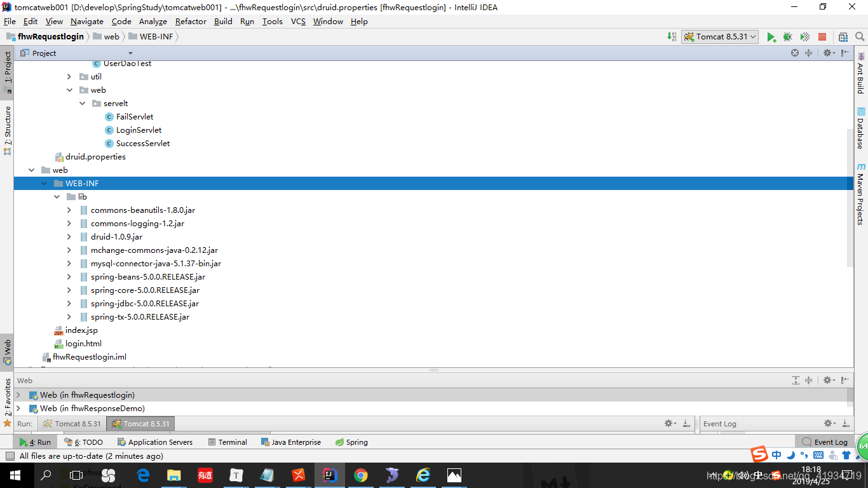Click fhwRequestlogin breadcrumb in navigation bar
Screen dimensions: 868x488
[51, 37]
